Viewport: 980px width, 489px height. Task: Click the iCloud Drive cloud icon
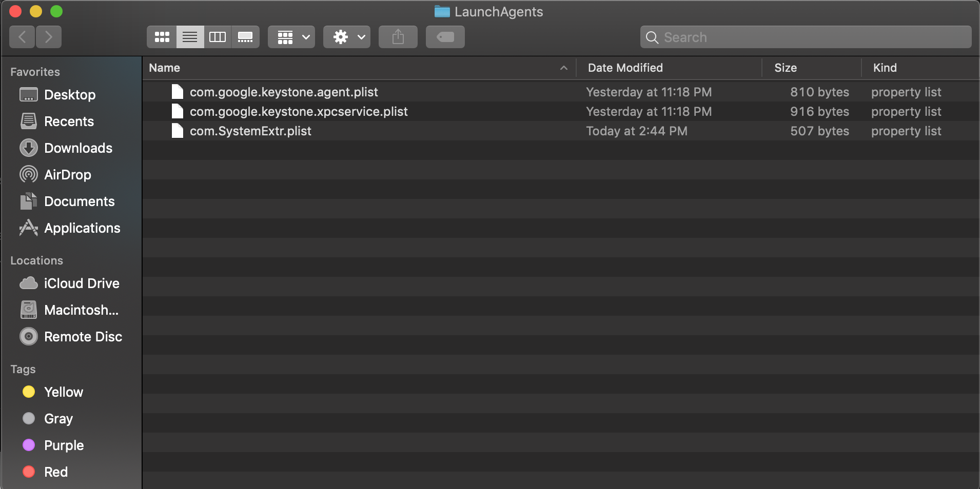(x=29, y=283)
